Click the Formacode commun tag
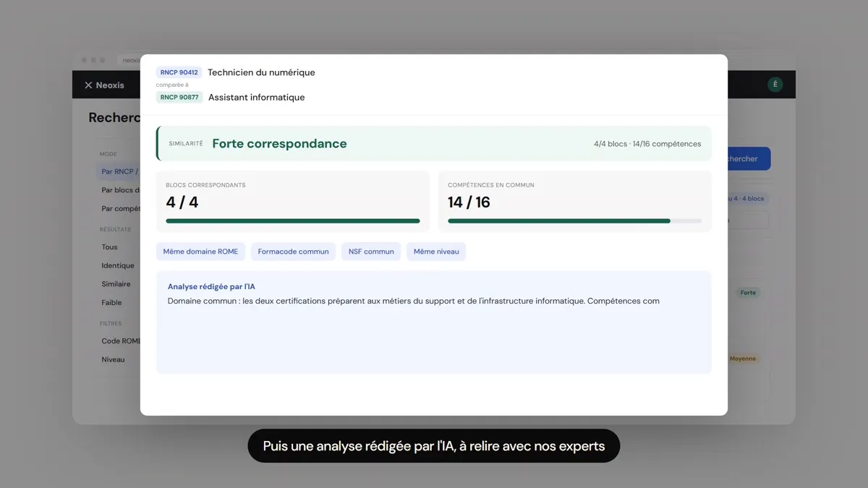 point(293,252)
